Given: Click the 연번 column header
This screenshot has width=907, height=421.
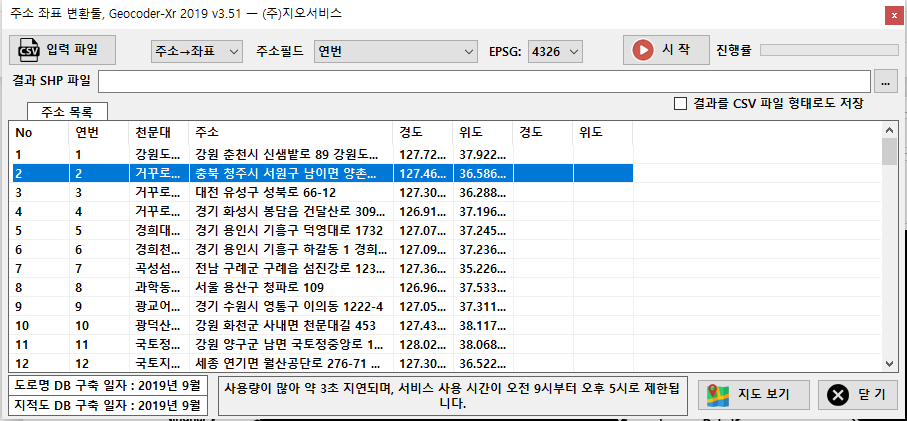Looking at the screenshot, I should 99,132.
